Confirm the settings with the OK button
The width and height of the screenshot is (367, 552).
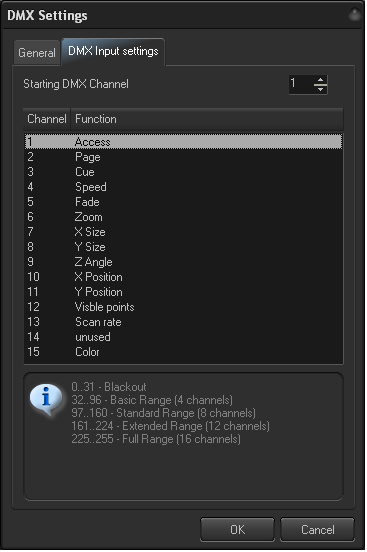[x=237, y=529]
